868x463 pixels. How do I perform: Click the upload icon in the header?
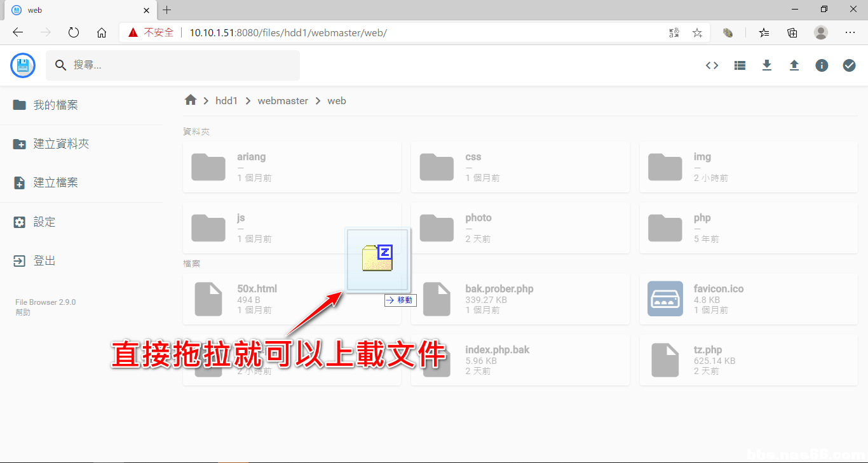[x=794, y=65]
